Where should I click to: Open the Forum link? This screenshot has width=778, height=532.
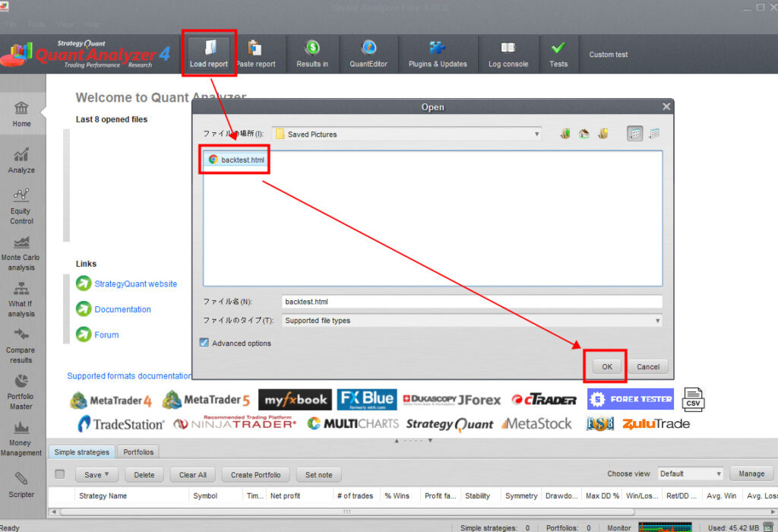tap(106, 335)
